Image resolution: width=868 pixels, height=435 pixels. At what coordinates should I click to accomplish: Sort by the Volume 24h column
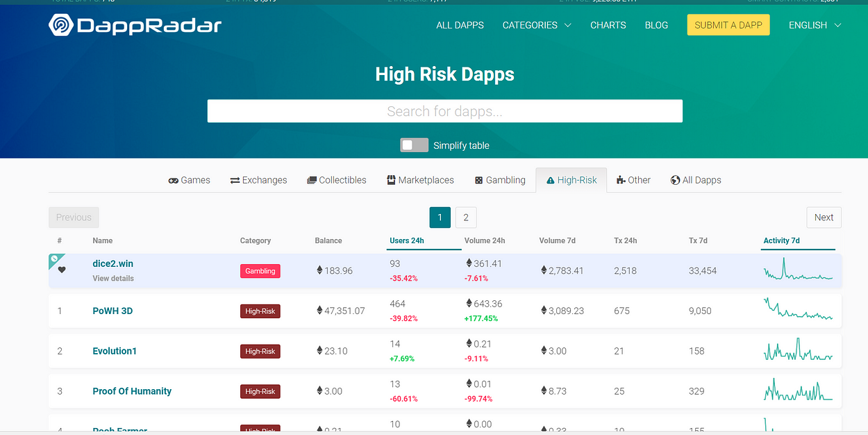pos(485,240)
